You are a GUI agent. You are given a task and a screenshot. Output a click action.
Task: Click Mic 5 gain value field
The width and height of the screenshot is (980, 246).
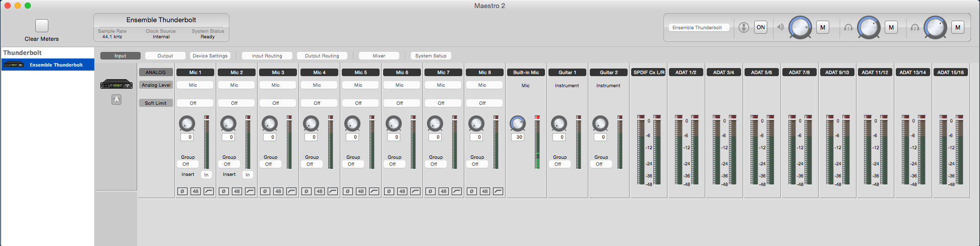[x=352, y=137]
